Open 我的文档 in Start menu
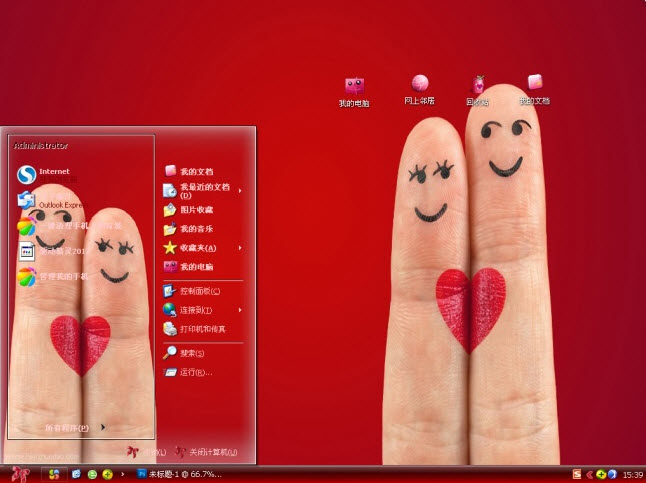Viewport: 646px width, 483px height. (189, 171)
